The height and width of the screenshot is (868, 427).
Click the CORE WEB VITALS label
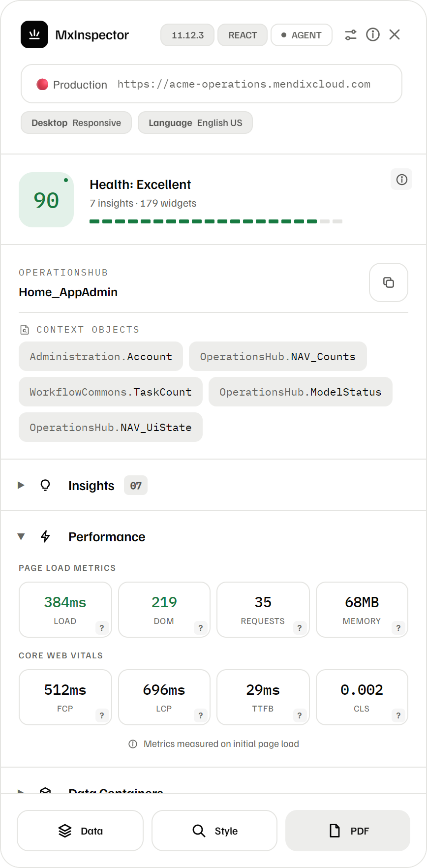point(61,655)
